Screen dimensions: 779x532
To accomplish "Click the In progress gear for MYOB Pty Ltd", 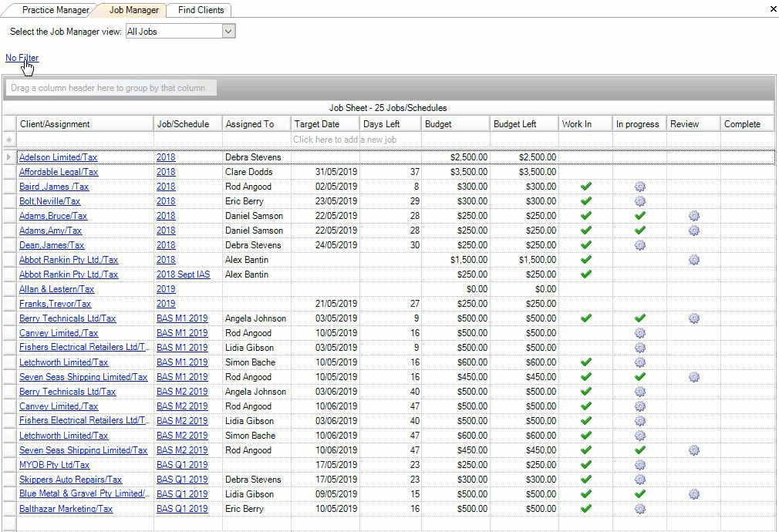I will [640, 465].
